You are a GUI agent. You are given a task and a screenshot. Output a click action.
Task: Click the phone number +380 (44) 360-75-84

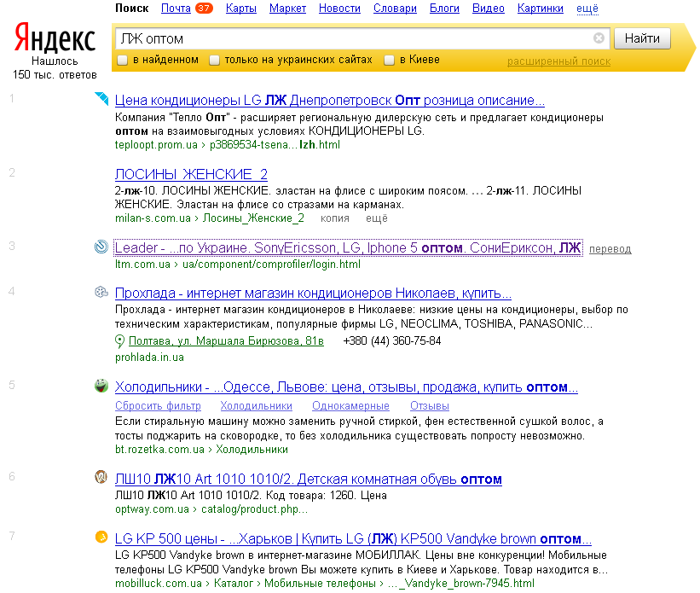click(x=392, y=341)
